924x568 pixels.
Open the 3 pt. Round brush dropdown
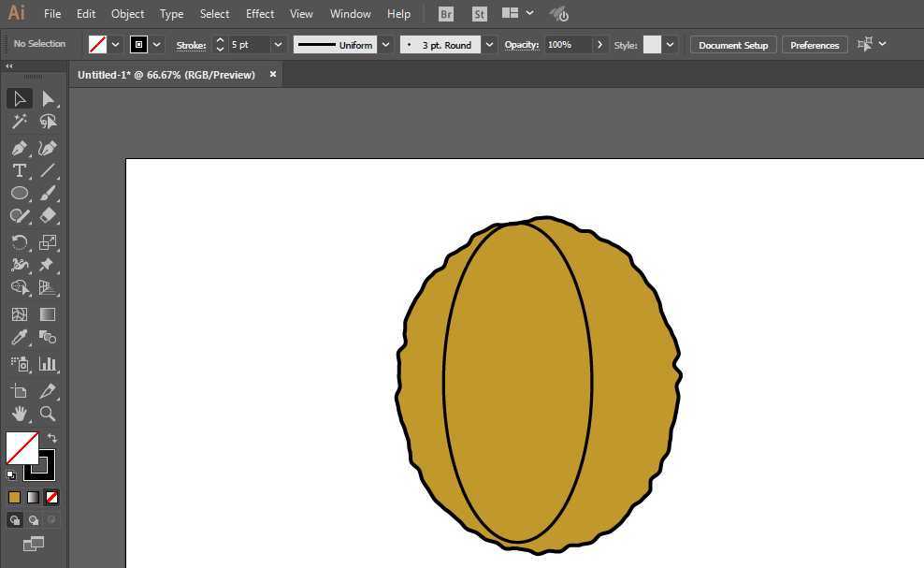click(489, 44)
